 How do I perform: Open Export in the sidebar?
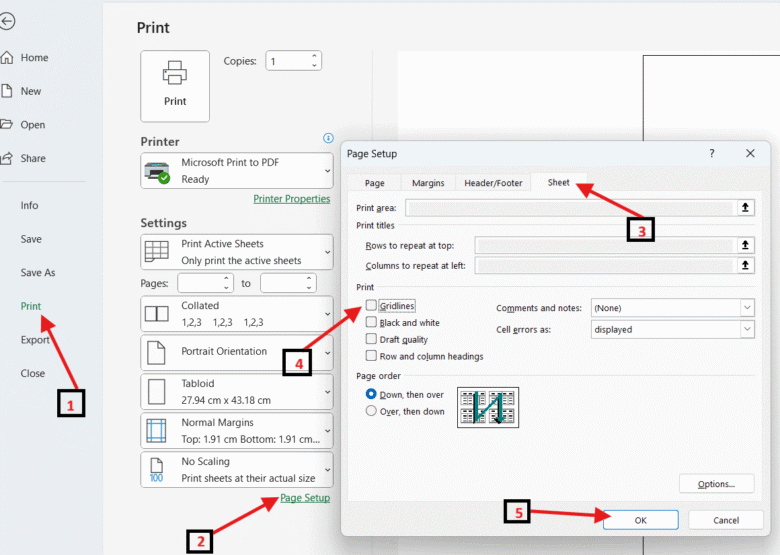[x=35, y=340]
